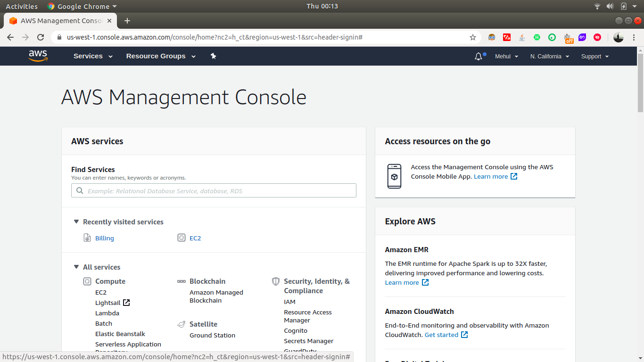644x362 pixels.
Task: Click the Security, Identity, & Compliance heading
Action: pos(317,286)
